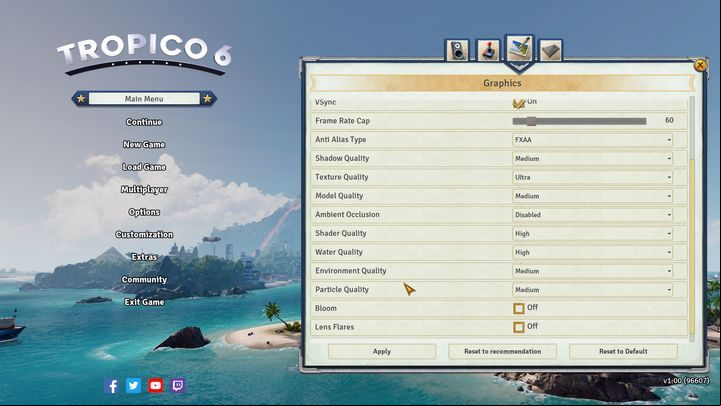Start a New Game
Screen dimensions: 721x406
(x=144, y=144)
